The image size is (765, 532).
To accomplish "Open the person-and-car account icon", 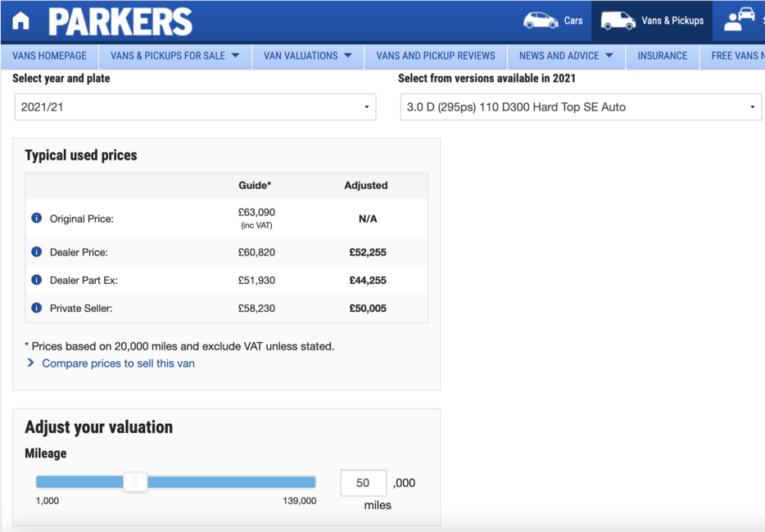I will coord(740,20).
